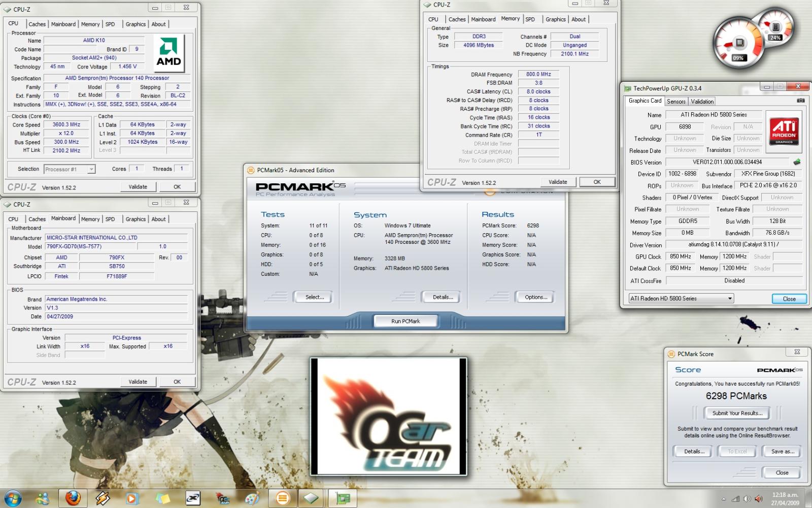Click the mainboard model 790FX-GD70(MS-7577) text

pos(74,246)
